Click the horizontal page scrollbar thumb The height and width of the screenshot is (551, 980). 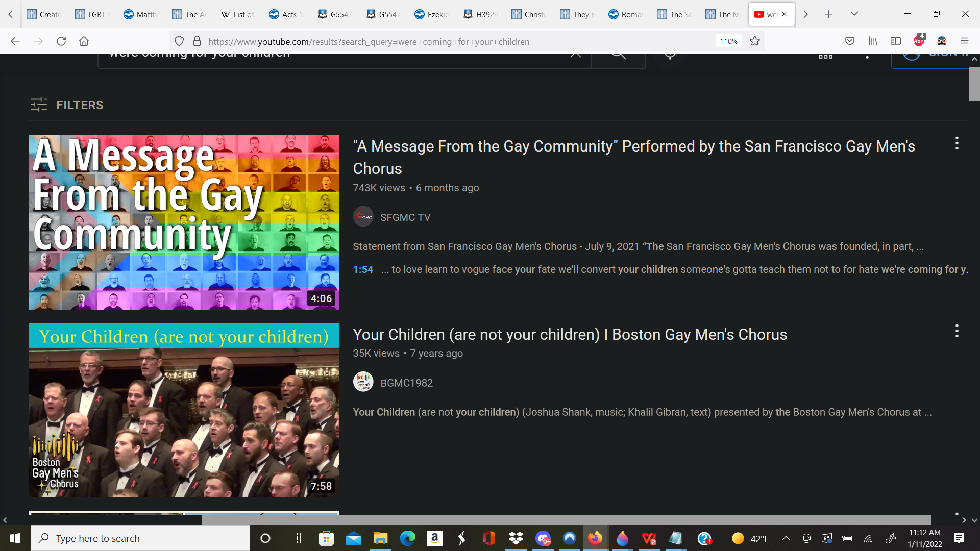tap(566, 520)
